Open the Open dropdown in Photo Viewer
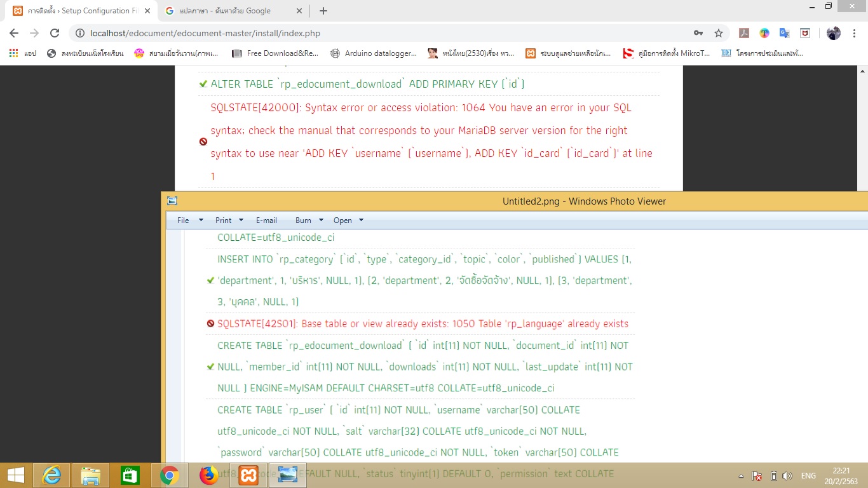This screenshot has width=868, height=488. click(348, 220)
